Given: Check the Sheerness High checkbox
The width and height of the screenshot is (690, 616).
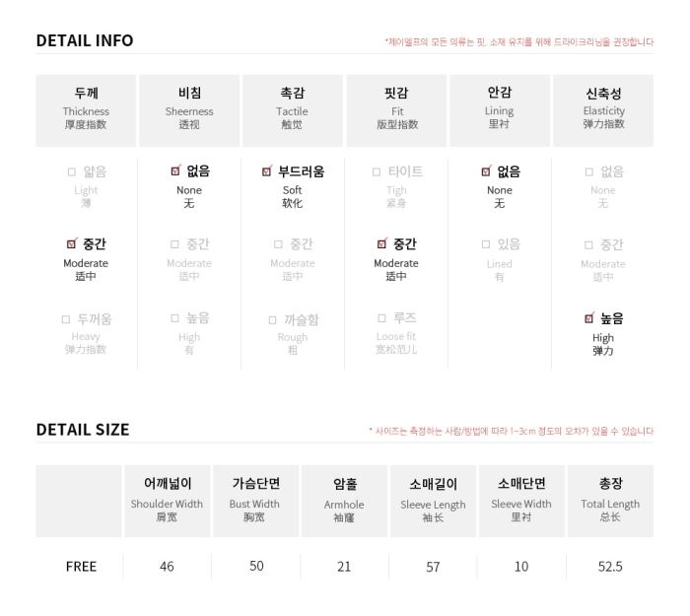Looking at the screenshot, I should (174, 318).
